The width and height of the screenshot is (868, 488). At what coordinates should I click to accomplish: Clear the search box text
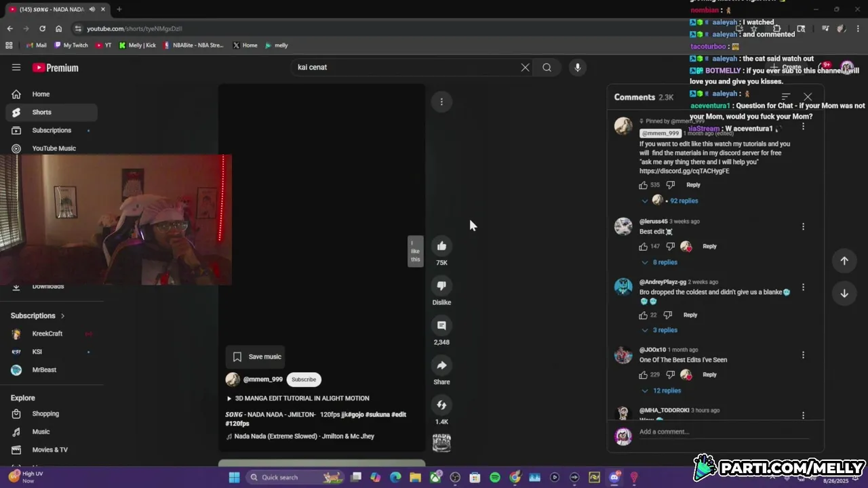[525, 67]
